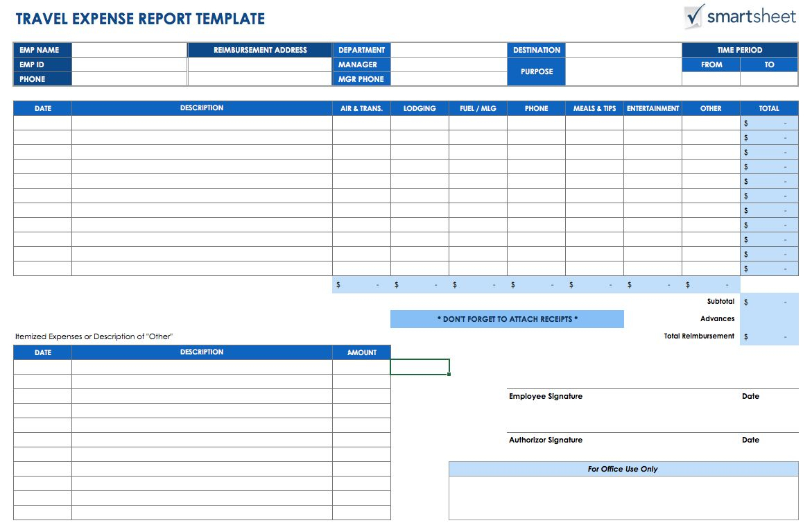Click the MANAGER value cell
812x532 pixels.
(449, 65)
